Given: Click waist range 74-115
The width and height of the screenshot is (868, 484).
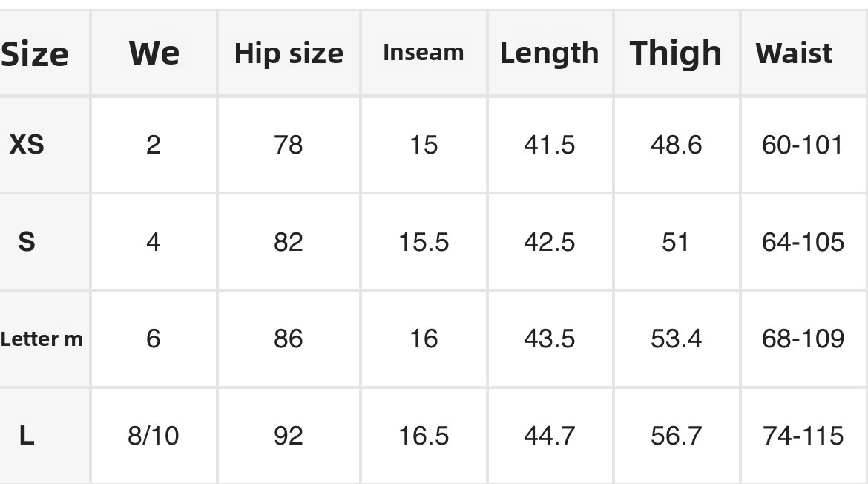Looking at the screenshot, I should (x=803, y=436).
